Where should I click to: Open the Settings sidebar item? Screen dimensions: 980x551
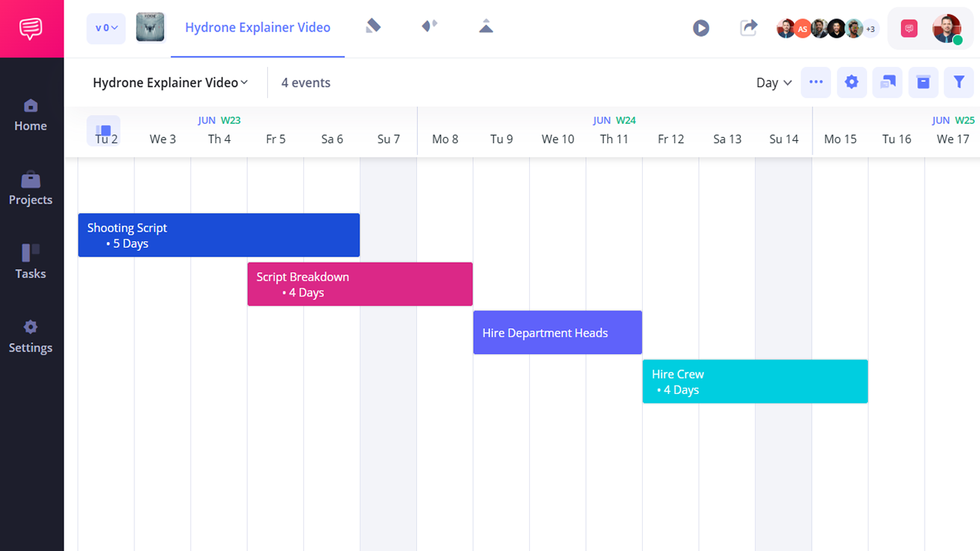[31, 337]
